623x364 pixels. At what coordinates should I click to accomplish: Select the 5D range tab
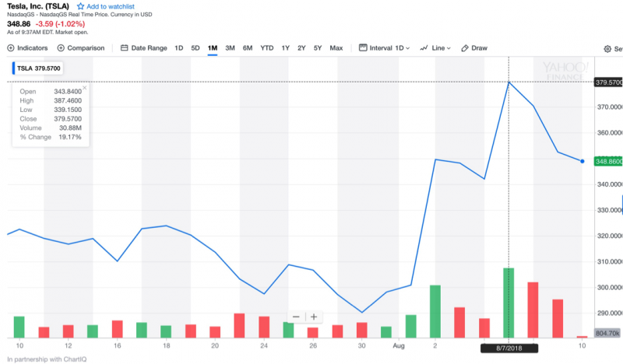coord(195,48)
